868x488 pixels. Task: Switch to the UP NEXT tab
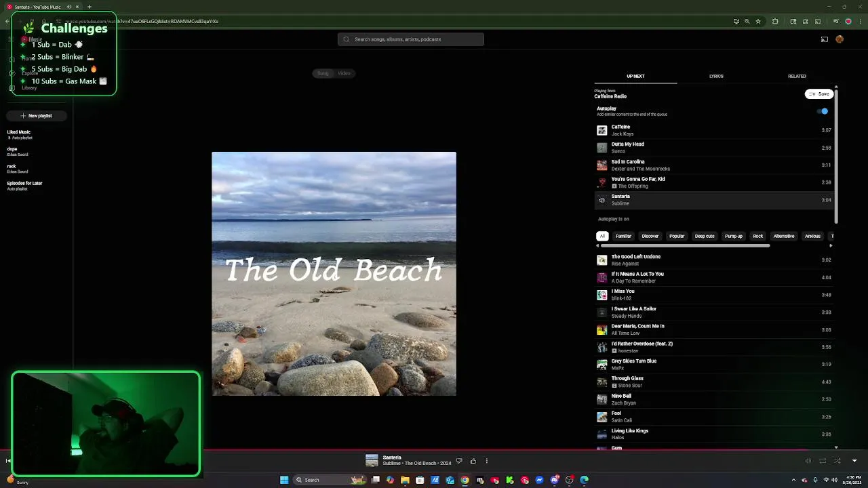(x=635, y=77)
